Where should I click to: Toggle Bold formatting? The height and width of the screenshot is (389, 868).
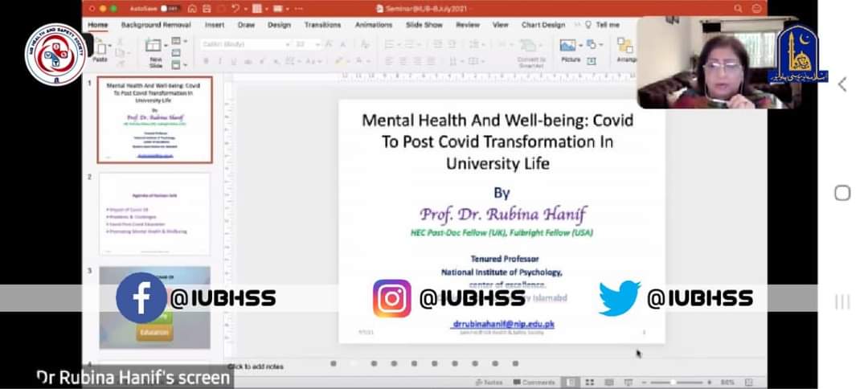(x=206, y=61)
